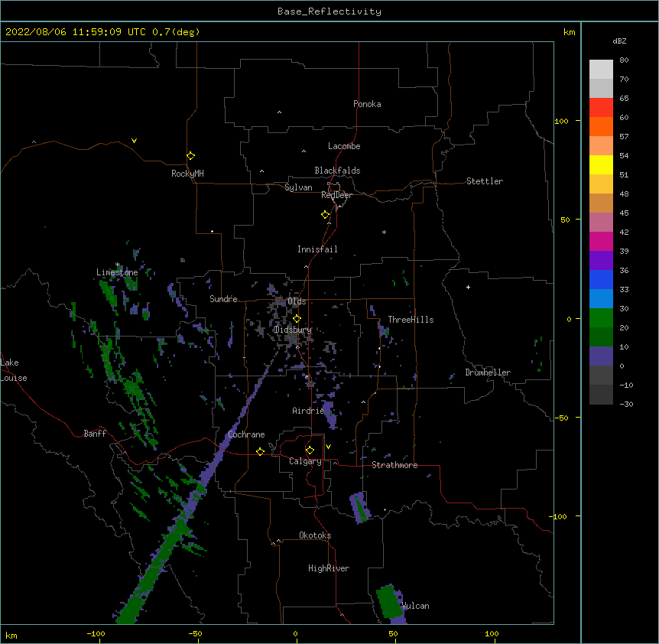Click the Lacombe city label
Screen dimensions: 659x644
[344, 146]
